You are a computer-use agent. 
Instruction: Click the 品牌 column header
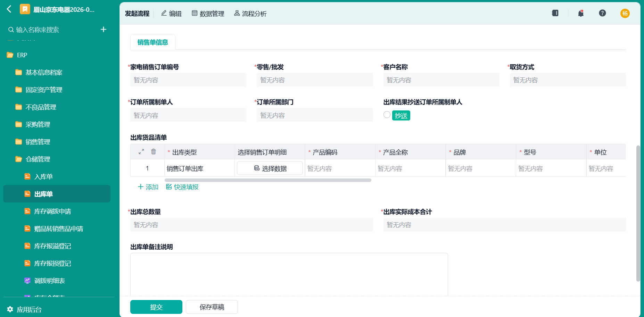tap(481, 152)
